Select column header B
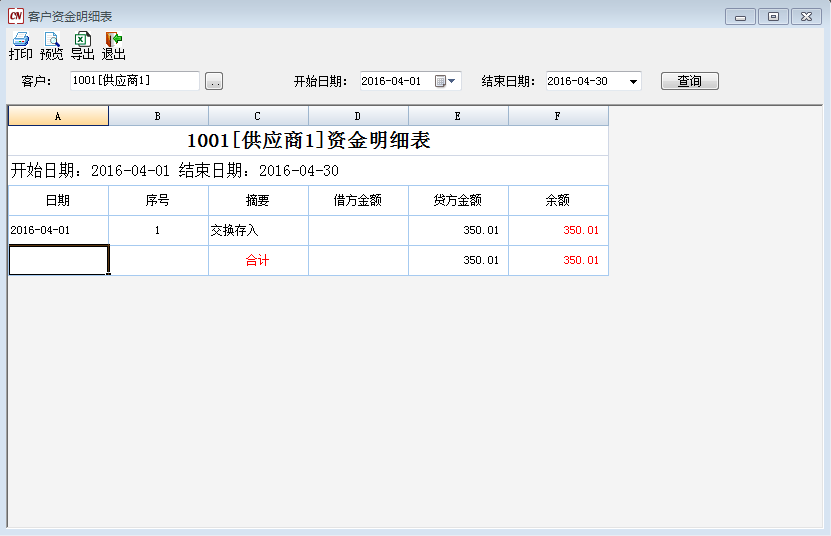The image size is (831, 536). tap(158, 116)
